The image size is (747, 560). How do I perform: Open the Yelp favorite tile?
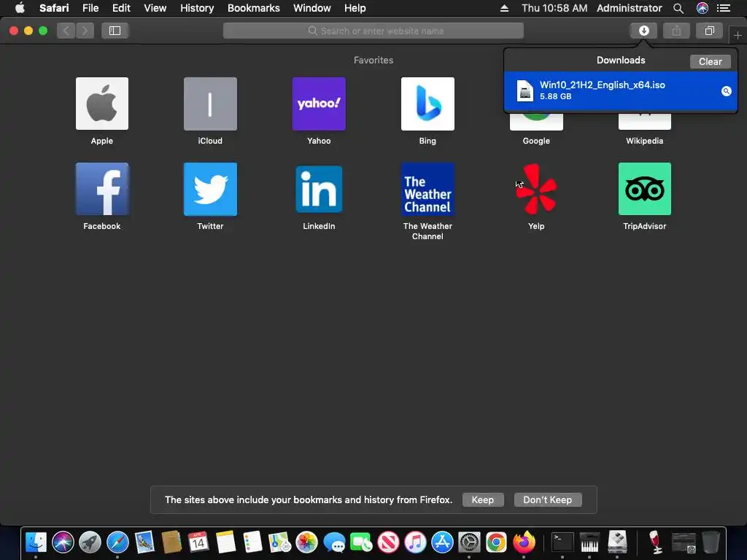pyautogui.click(x=536, y=189)
